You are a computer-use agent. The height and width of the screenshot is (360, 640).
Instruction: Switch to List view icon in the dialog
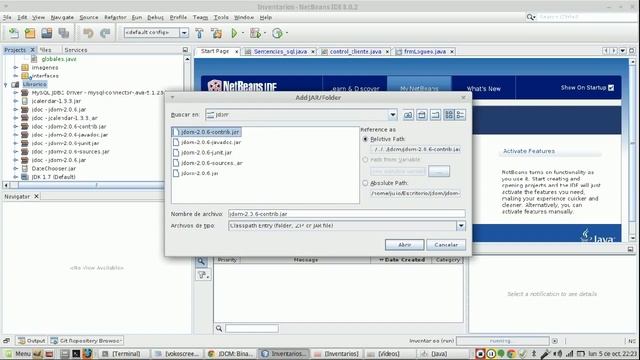pos(449,115)
